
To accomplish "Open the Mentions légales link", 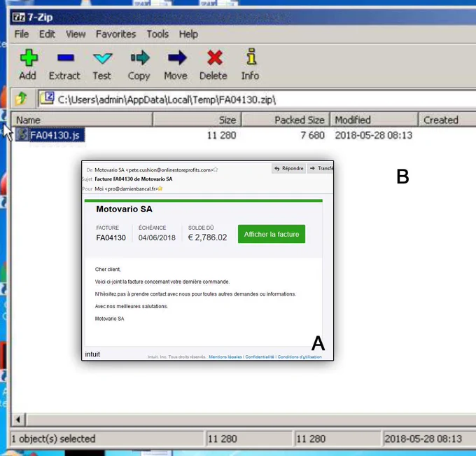I will [x=225, y=357].
